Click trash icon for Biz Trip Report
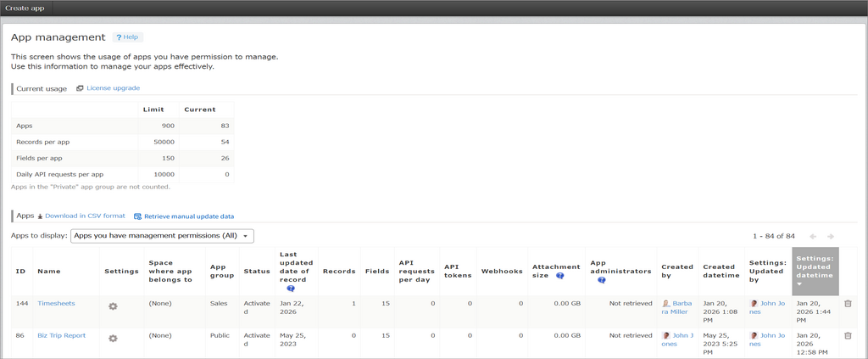This screenshot has width=868, height=359. click(848, 335)
